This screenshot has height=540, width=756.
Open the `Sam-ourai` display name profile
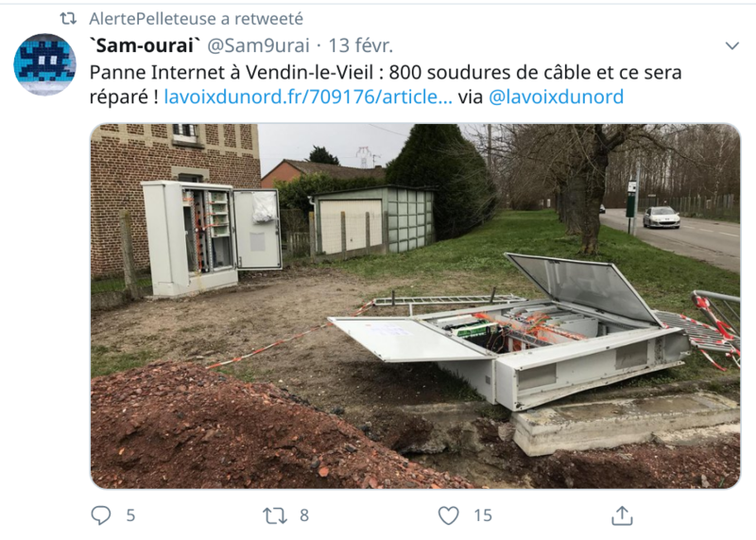click(x=145, y=45)
